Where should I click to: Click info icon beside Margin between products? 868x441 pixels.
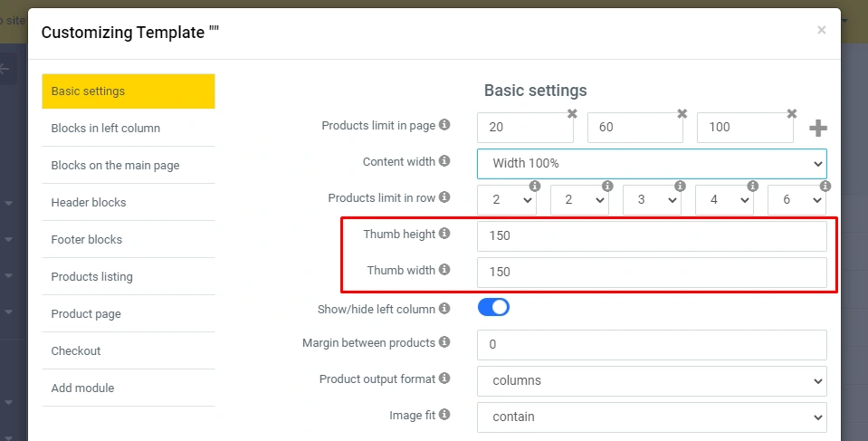click(444, 342)
